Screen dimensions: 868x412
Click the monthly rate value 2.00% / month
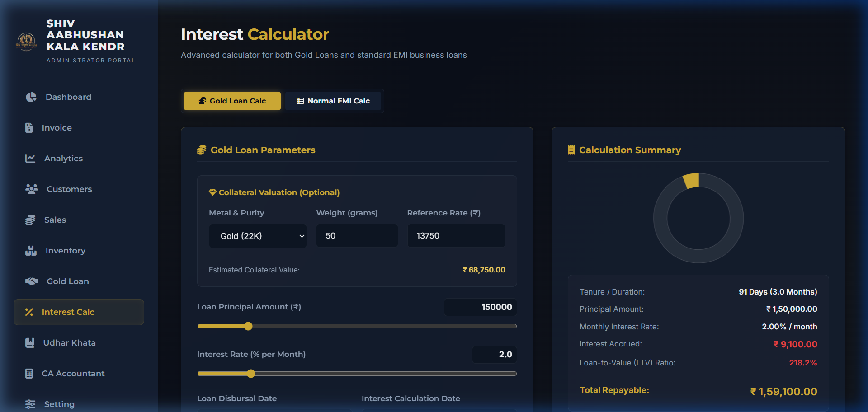(x=789, y=327)
